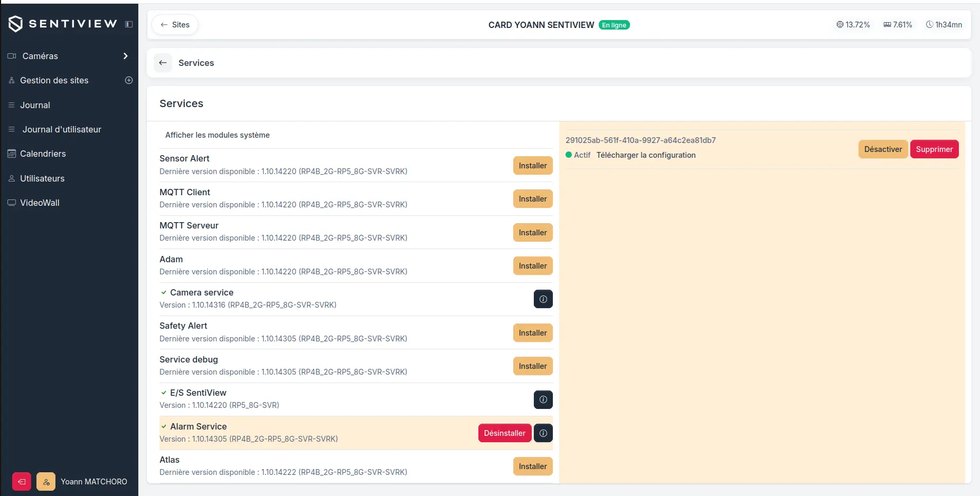Open the orange user profile icon
This screenshot has height=496, width=980.
click(x=46, y=482)
